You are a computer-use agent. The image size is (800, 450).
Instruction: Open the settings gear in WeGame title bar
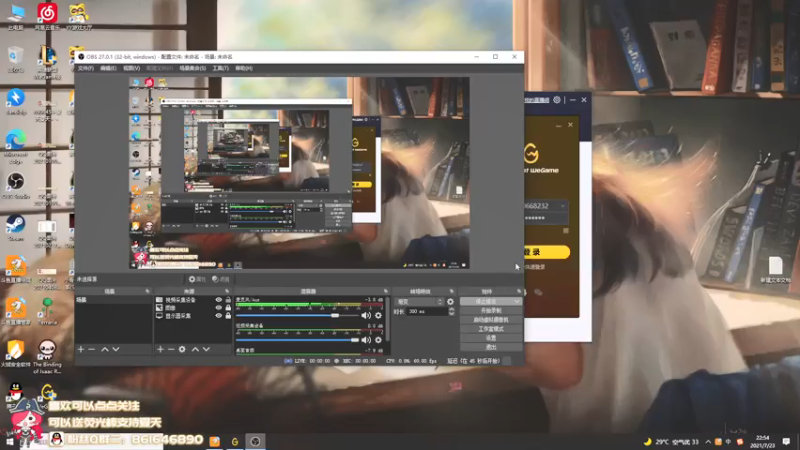[557, 100]
